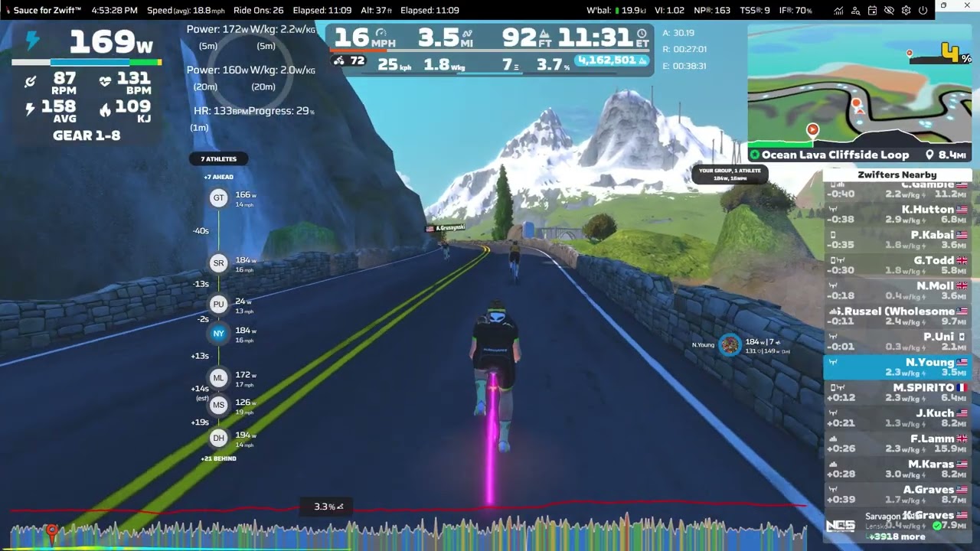Screen dimensions: 980x551
Task: Click the Zwifters Nearby header
Action: [x=897, y=174]
